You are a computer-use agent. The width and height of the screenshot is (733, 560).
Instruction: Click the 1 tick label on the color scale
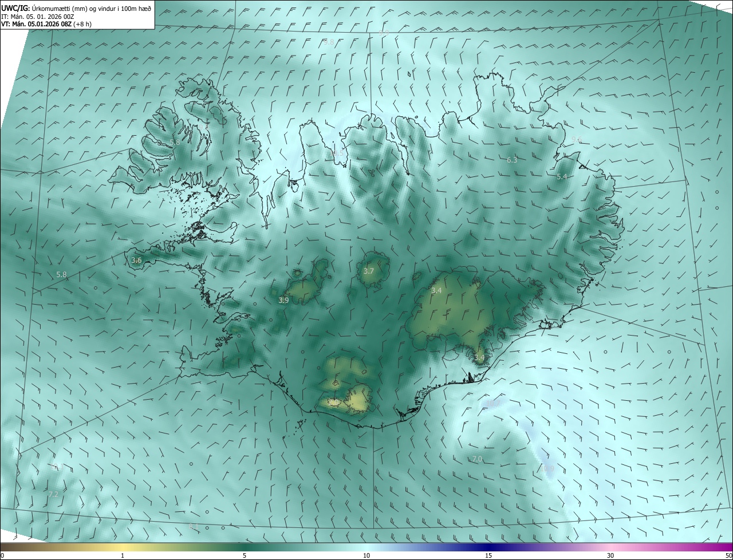click(123, 555)
